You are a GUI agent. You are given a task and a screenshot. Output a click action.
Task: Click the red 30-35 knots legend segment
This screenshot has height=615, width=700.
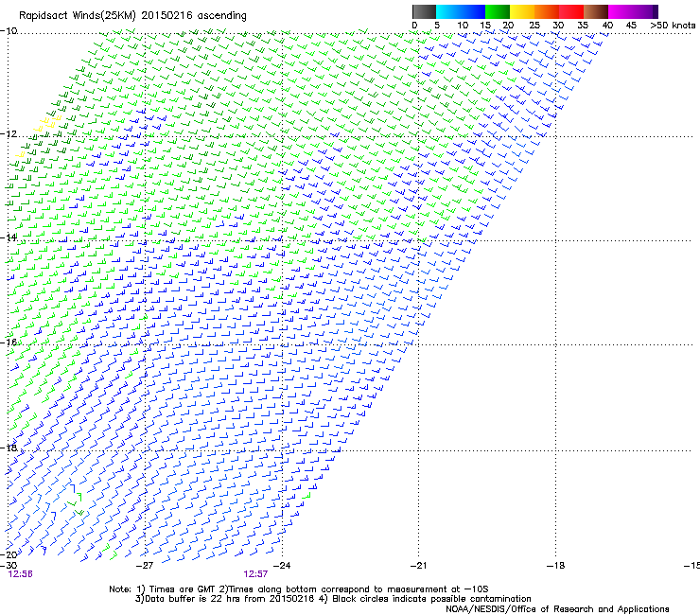click(571, 11)
